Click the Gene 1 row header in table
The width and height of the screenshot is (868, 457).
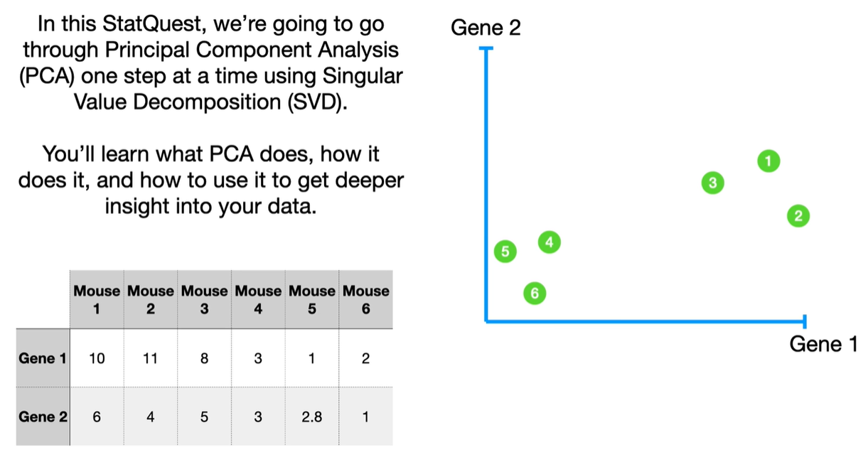43,358
